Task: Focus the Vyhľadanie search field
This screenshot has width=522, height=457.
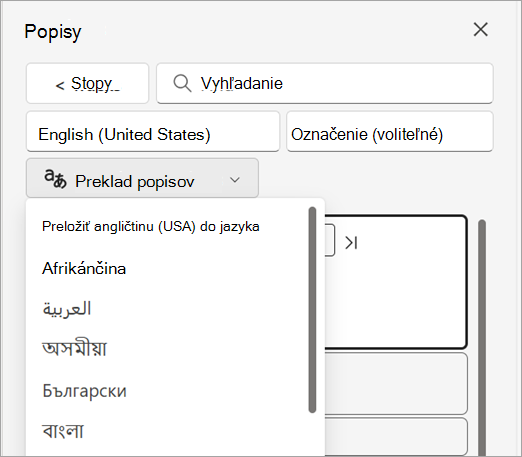Action: click(325, 83)
